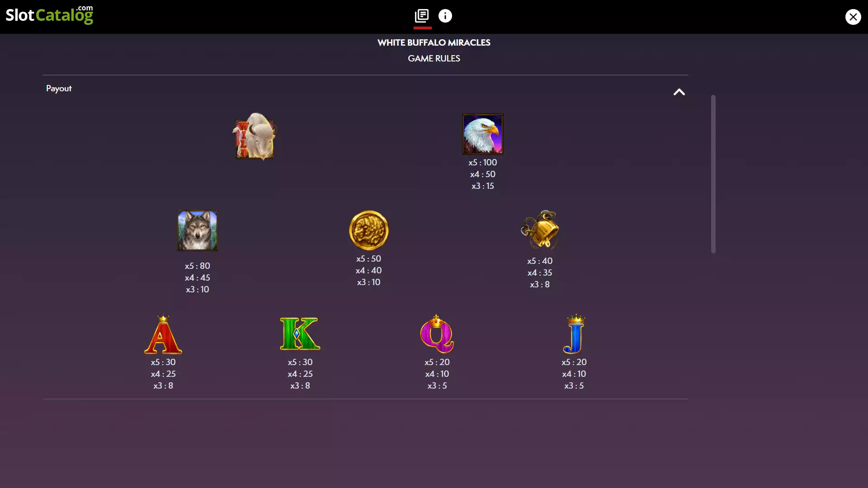Click the eagle payout 'x5 : 100'
Viewport: 868px width, 488px height.
tap(483, 163)
